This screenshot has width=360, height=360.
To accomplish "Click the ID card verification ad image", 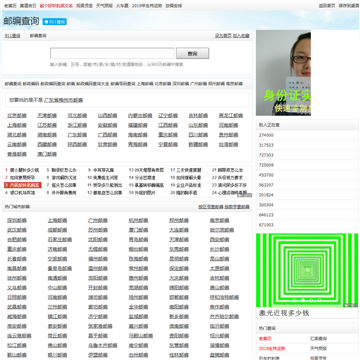I will [283, 73].
